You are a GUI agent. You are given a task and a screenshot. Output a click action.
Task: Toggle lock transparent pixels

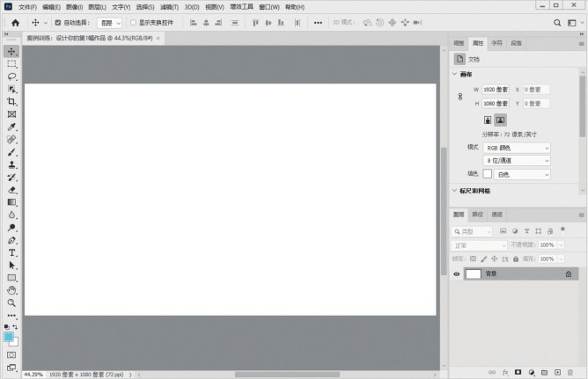pyautogui.click(x=474, y=259)
